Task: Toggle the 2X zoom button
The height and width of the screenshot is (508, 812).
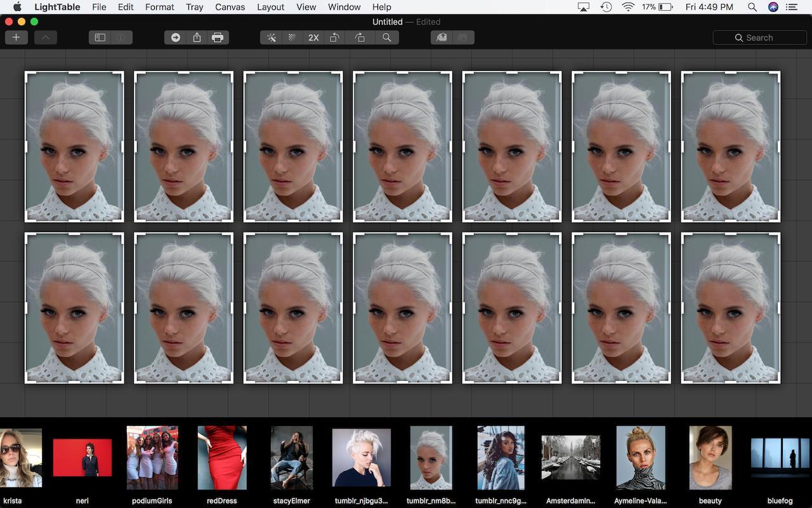Action: pyautogui.click(x=313, y=37)
